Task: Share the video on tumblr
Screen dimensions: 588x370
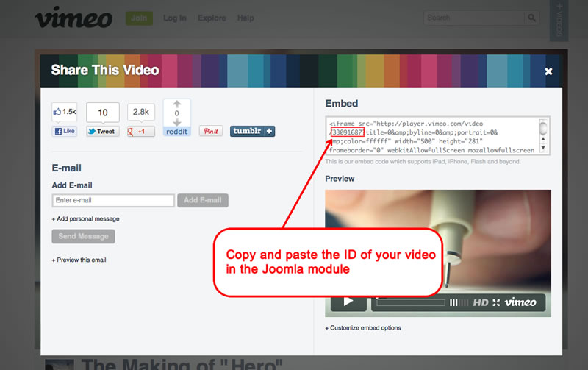Action: tap(252, 131)
